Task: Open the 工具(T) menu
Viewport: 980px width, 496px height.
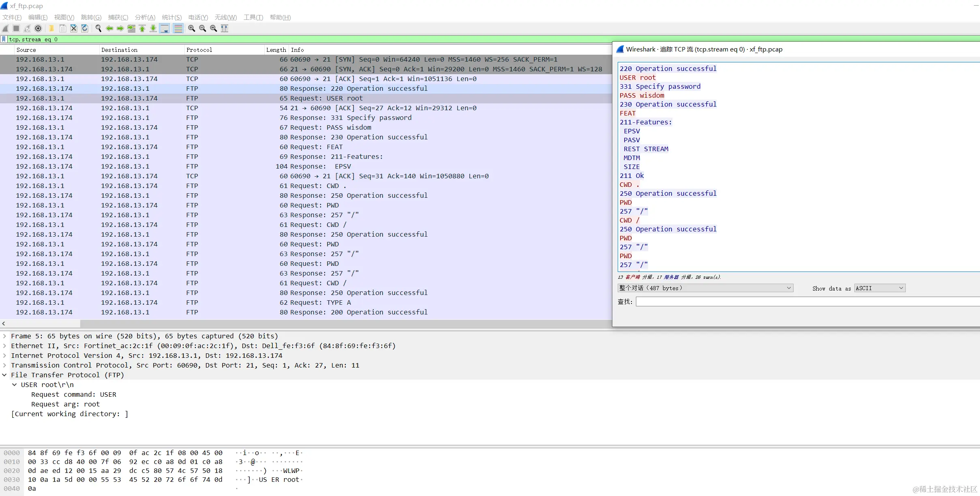Action: (253, 17)
